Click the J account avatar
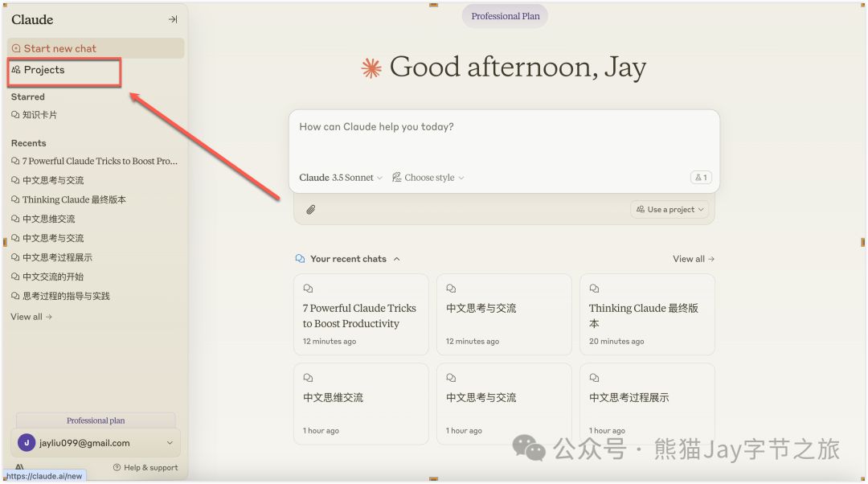The height and width of the screenshot is (484, 868). [x=26, y=443]
